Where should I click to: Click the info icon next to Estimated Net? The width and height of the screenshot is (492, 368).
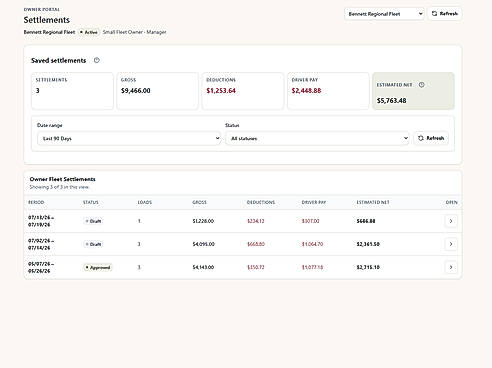[422, 85]
